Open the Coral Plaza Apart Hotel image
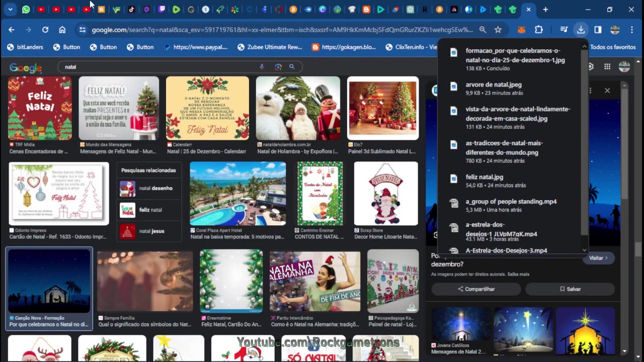Viewport: 644px width, 362px height. click(x=238, y=194)
